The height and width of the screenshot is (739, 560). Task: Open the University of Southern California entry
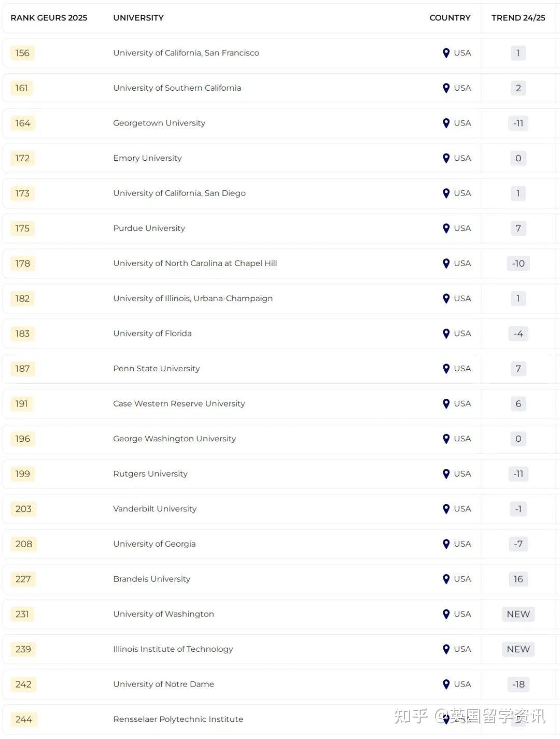[x=177, y=88]
